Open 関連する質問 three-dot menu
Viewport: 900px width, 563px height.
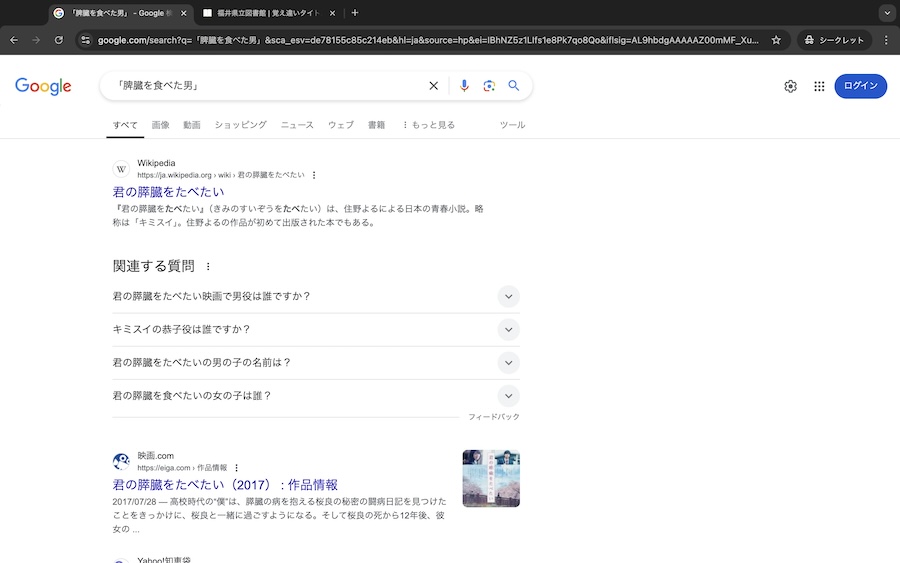[208, 266]
